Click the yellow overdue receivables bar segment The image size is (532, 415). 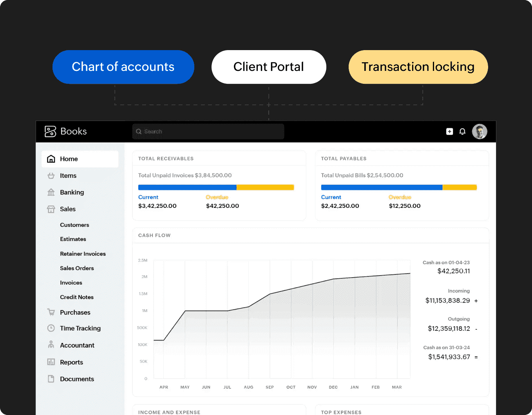pyautogui.click(x=265, y=188)
